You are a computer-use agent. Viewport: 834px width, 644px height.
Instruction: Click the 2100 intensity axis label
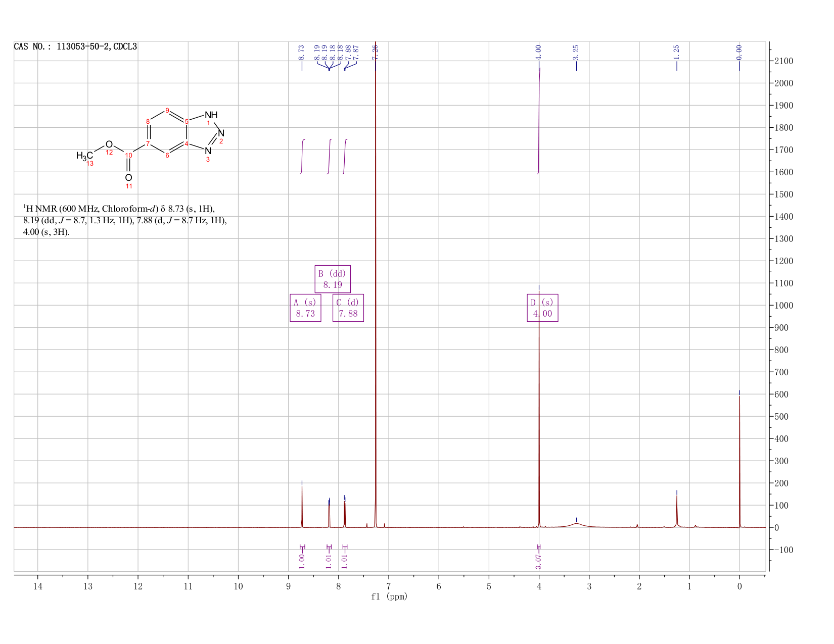point(783,61)
